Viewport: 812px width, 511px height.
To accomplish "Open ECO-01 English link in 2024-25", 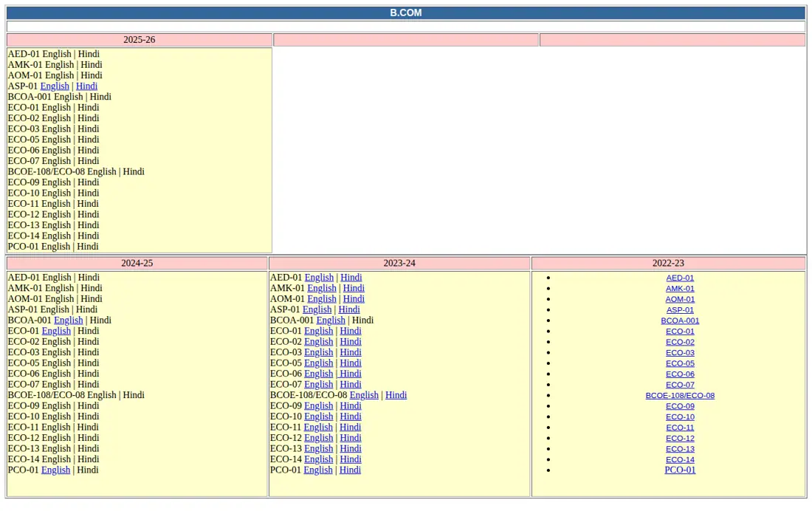I will 56,331.
